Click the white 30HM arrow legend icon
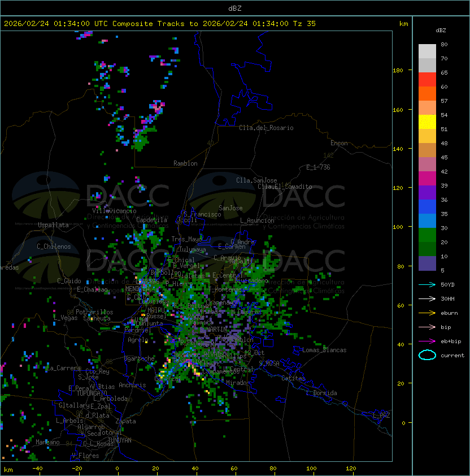Image resolution: width=470 pixels, height=476 pixels. 427,298
